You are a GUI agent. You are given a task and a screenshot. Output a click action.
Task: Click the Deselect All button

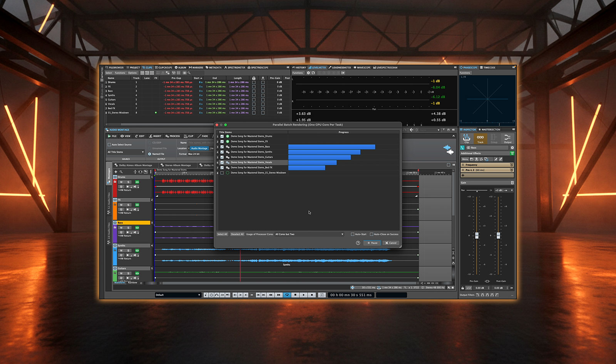tap(237, 234)
